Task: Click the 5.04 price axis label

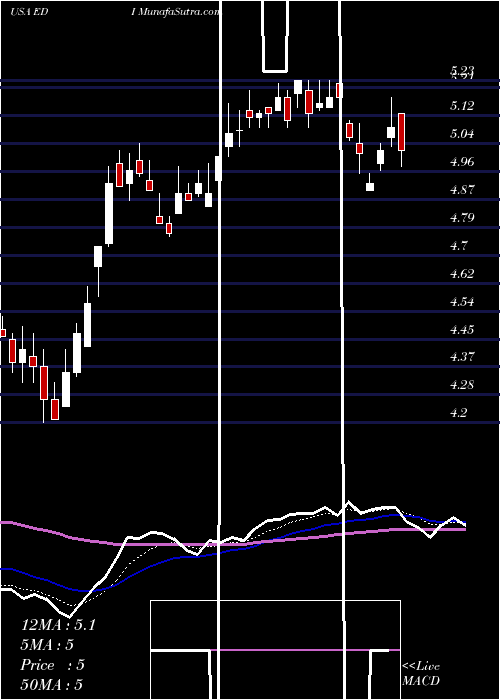Action: 462,133
